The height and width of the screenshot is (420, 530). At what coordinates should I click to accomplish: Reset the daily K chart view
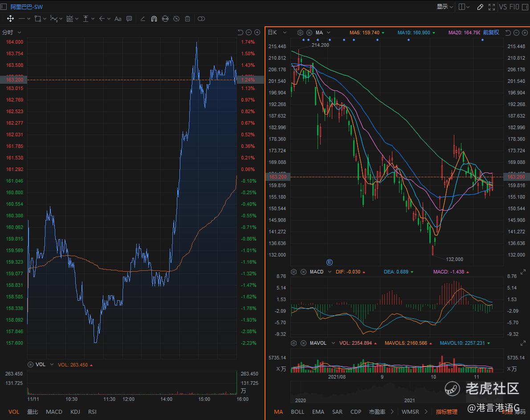[508, 33]
